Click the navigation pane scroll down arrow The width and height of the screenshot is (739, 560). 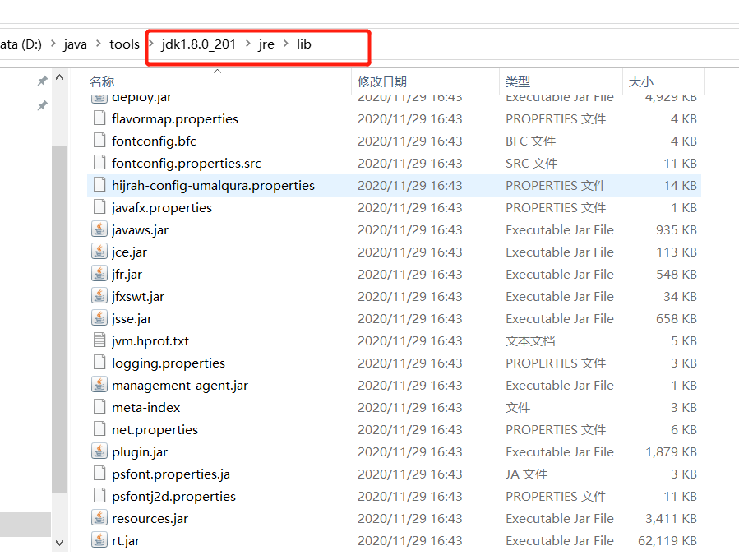point(59,543)
